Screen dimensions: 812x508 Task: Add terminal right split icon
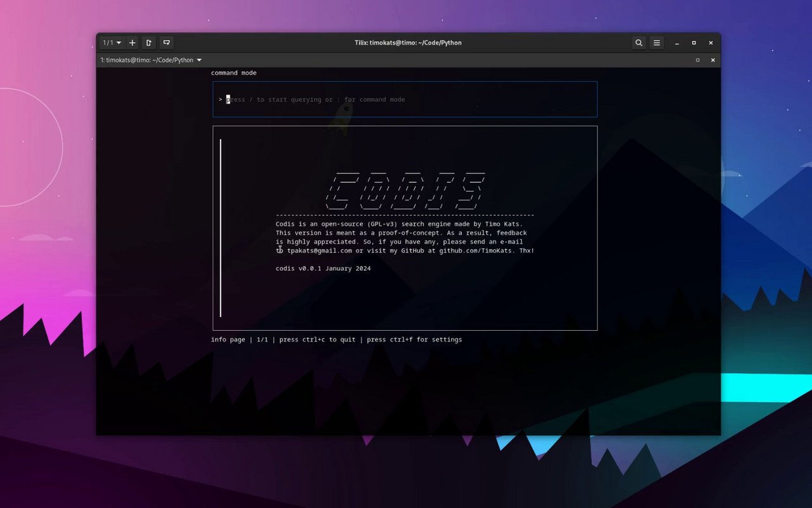click(149, 43)
